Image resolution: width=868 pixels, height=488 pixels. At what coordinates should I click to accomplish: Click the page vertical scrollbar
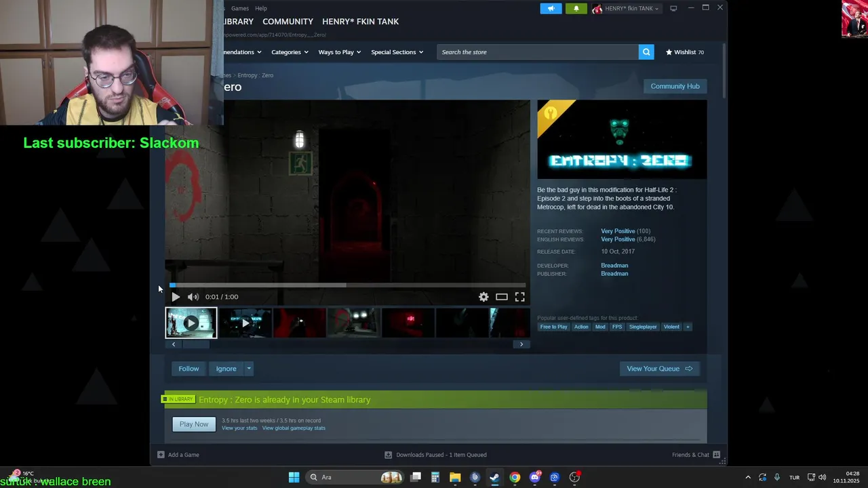724,70
